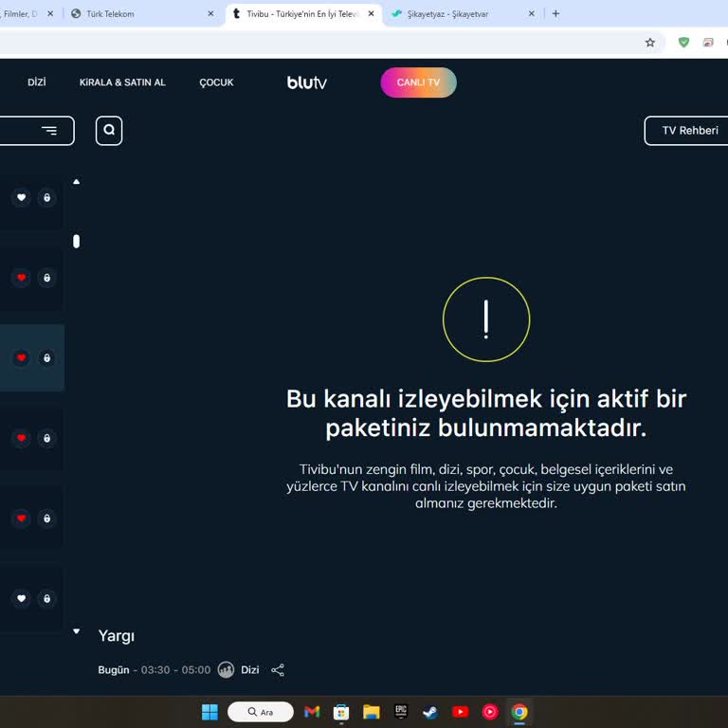Go to the ÇOCUK section
This screenshot has height=728, width=728.
(x=216, y=82)
